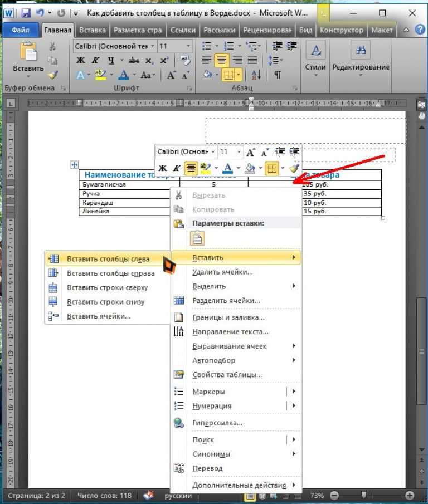Select Разделить ячейки... in context menu

[x=236, y=301]
